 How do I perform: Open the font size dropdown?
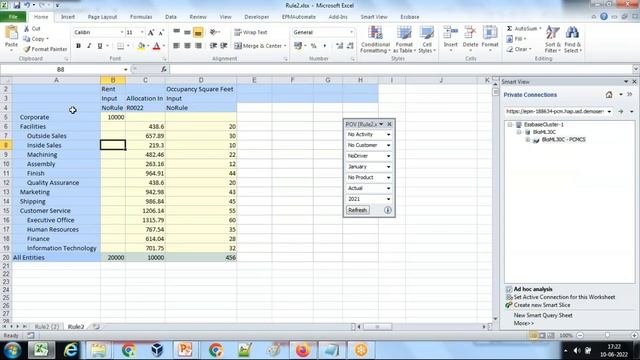(142, 32)
